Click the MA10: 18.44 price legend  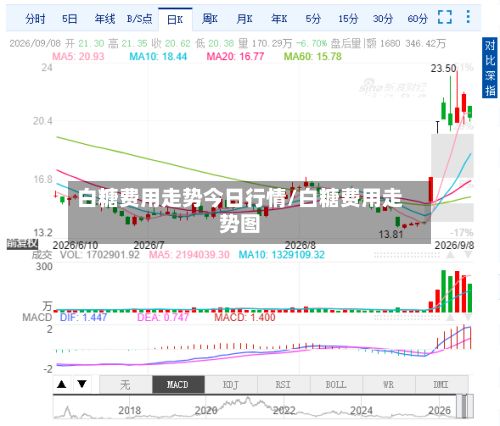click(x=158, y=56)
